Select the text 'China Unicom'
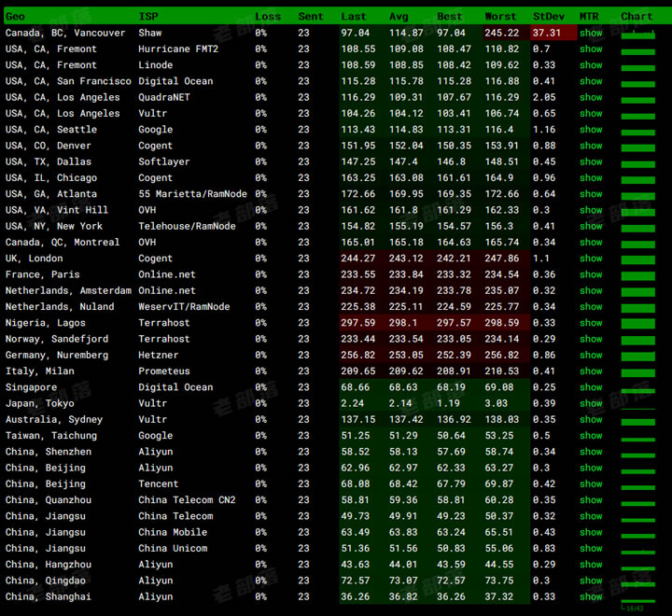Image resolution: width=672 pixels, height=616 pixels. (173, 548)
